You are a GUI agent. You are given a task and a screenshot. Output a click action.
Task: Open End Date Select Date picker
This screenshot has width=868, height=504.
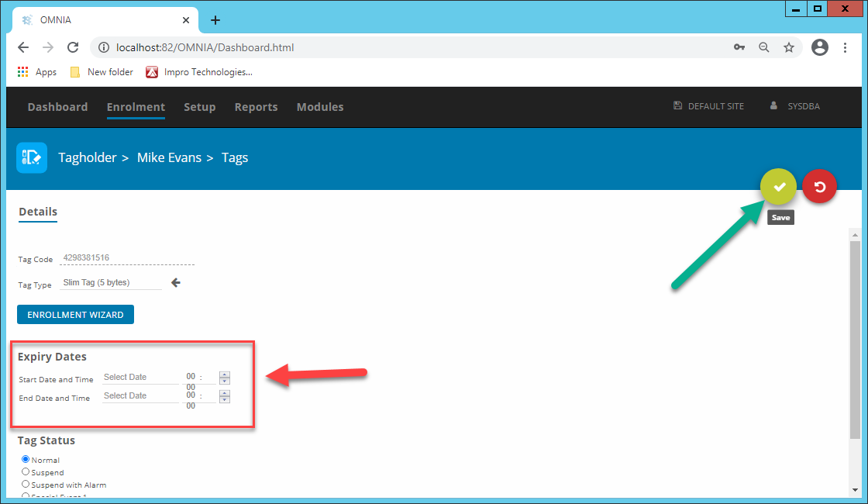click(x=140, y=396)
